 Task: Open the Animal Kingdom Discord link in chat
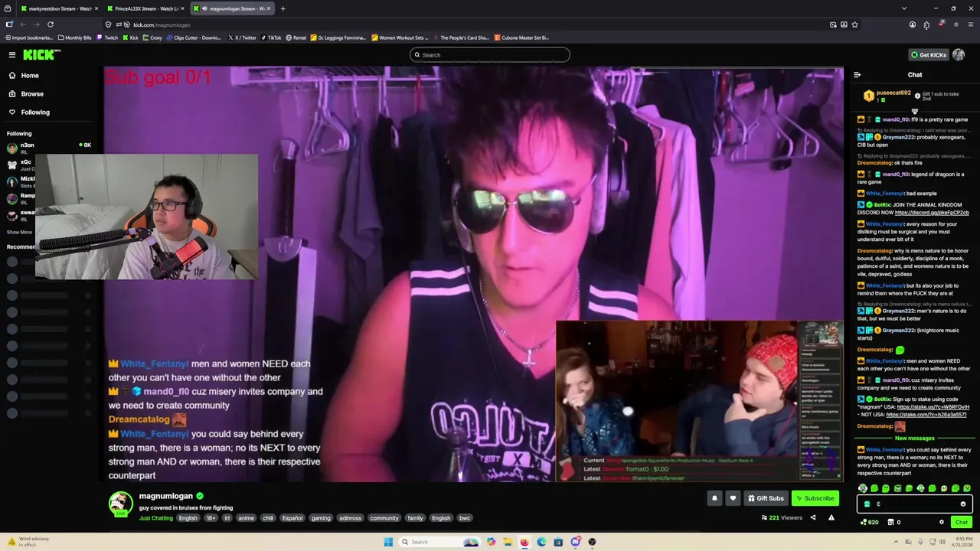[x=932, y=213]
